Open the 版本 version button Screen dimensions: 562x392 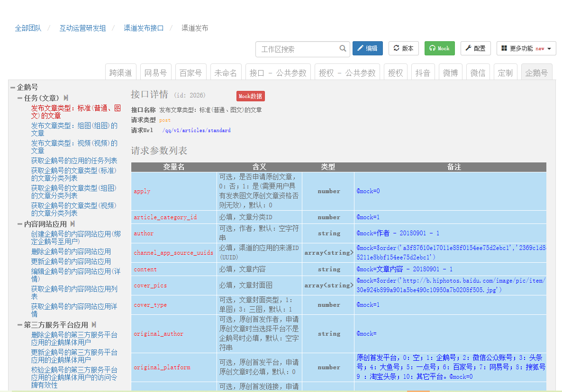[403, 48]
